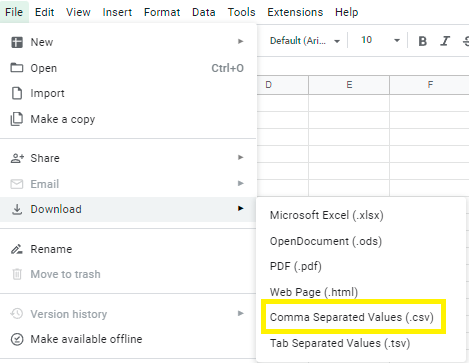Toggle Bold formatting in toolbar
The width and height of the screenshot is (469, 363).
tap(423, 41)
